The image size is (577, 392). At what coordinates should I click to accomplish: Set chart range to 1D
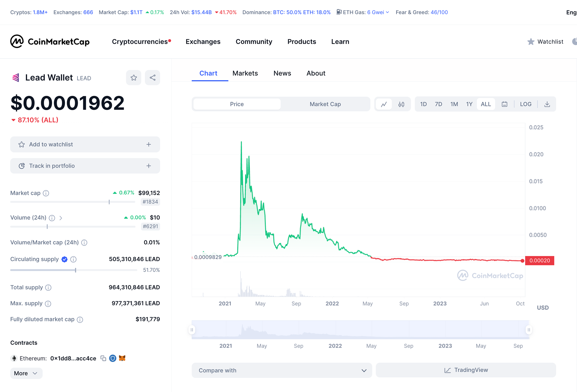pyautogui.click(x=423, y=104)
